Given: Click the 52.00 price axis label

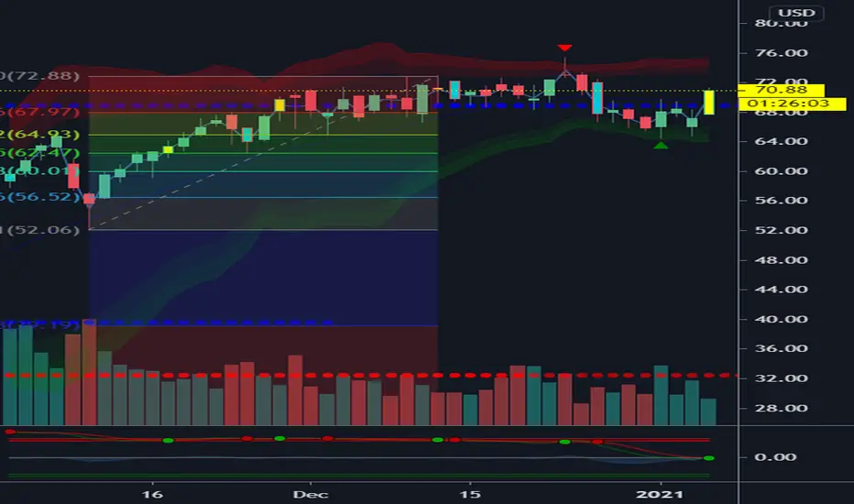Looking at the screenshot, I should tap(781, 230).
